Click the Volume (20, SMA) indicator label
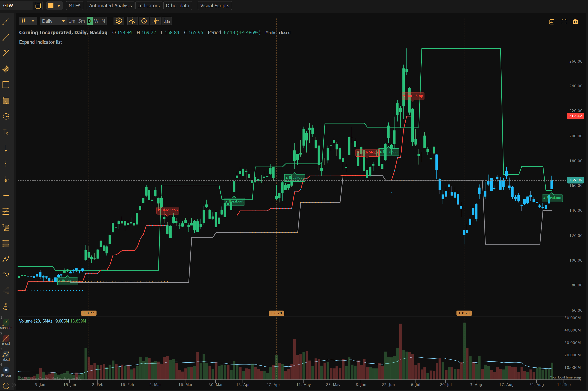Image resolution: width=588 pixels, height=391 pixels. 36,321
